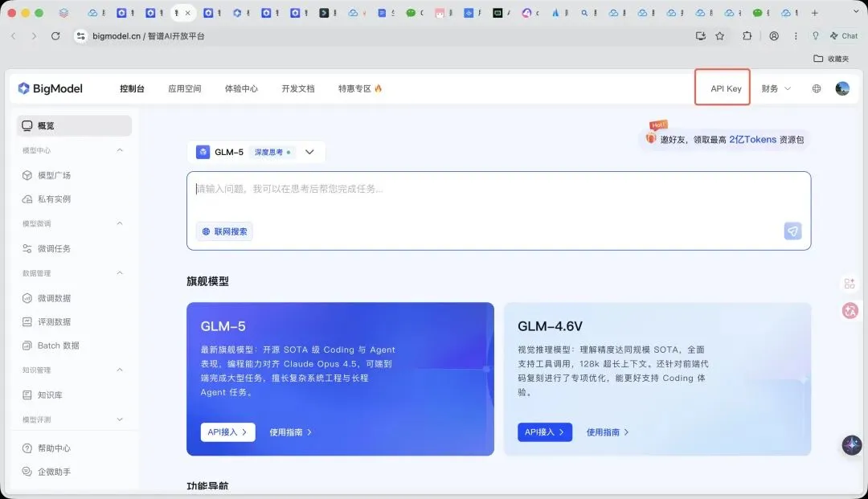Expand the 模型评测 section
Screen dimensions: 868x499
[x=120, y=420]
